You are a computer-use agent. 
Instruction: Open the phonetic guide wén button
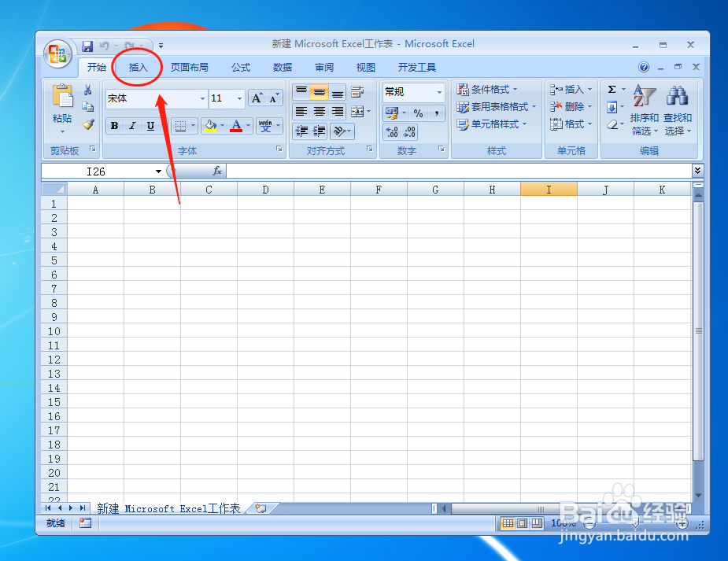point(265,126)
